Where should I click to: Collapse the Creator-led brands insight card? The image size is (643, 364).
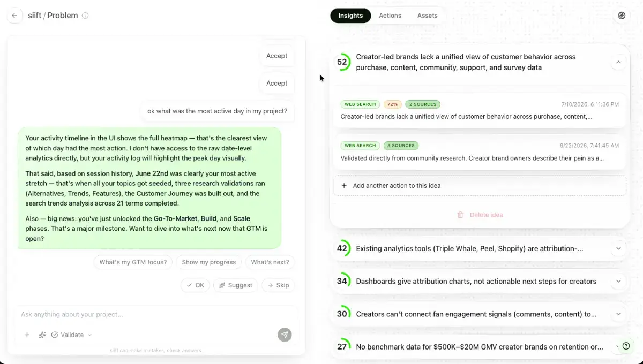click(618, 62)
